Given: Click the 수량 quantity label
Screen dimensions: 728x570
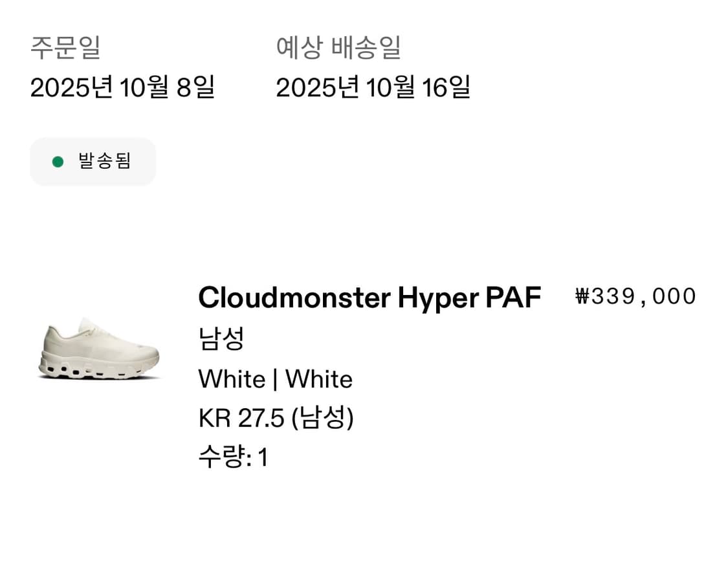Looking at the screenshot, I should pos(224,458).
